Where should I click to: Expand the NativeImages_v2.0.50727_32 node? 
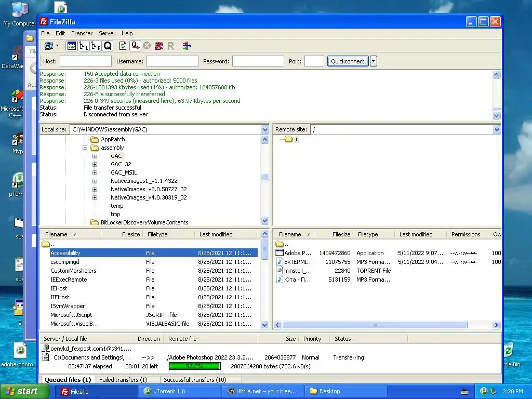point(95,189)
